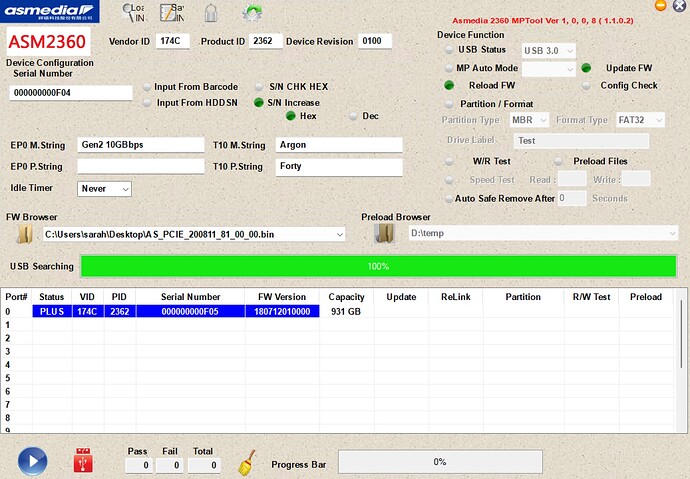Click the ReLink column header
Screen dimensions: 690x479
click(x=456, y=297)
